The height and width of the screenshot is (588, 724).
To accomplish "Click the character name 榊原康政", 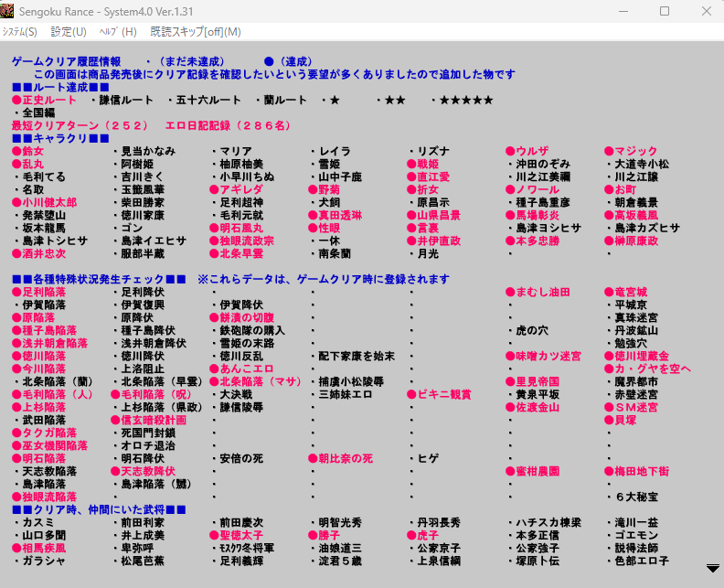I will (631, 241).
